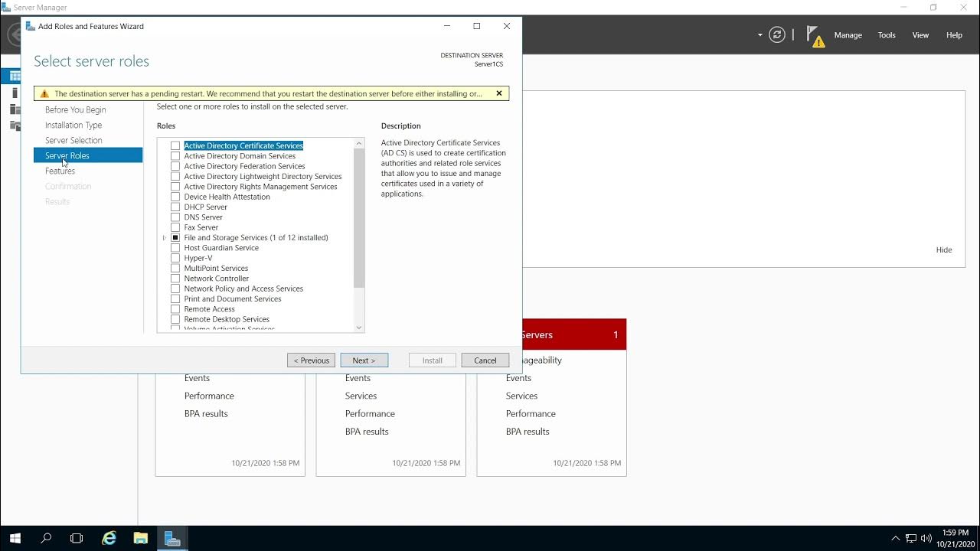Tick the Fax Server checkbox
The width and height of the screenshot is (980, 551).
(175, 227)
